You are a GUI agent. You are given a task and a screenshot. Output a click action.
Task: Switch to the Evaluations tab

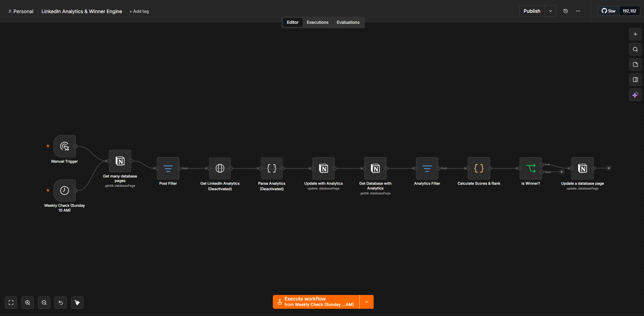click(348, 22)
